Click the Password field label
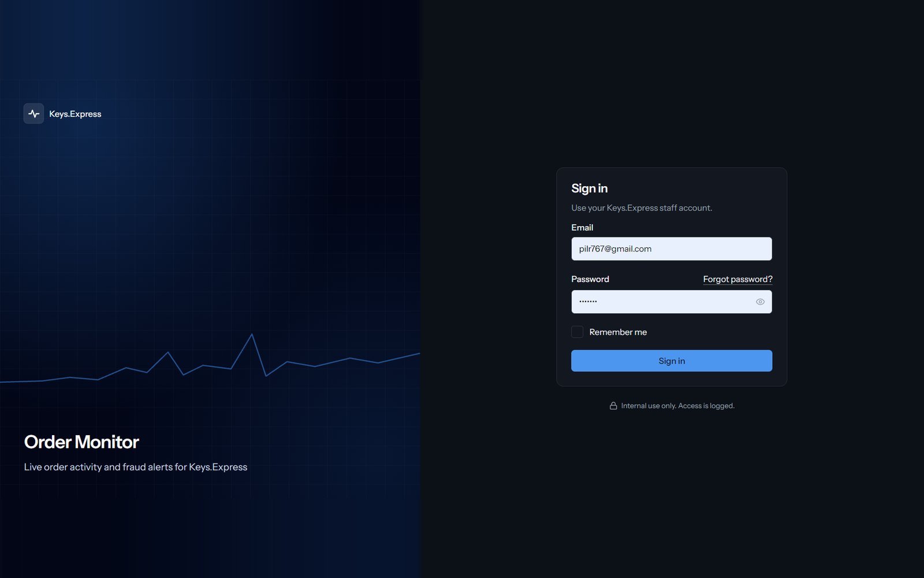This screenshot has height=578, width=924. click(x=590, y=279)
